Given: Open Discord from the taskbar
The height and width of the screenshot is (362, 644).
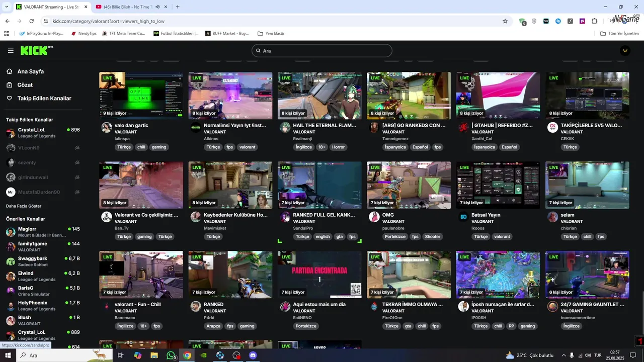Looking at the screenshot, I should 253,355.
